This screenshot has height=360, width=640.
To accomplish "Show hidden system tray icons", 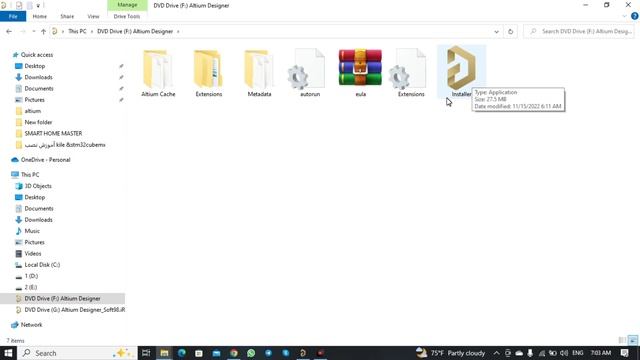I will (x=496, y=353).
